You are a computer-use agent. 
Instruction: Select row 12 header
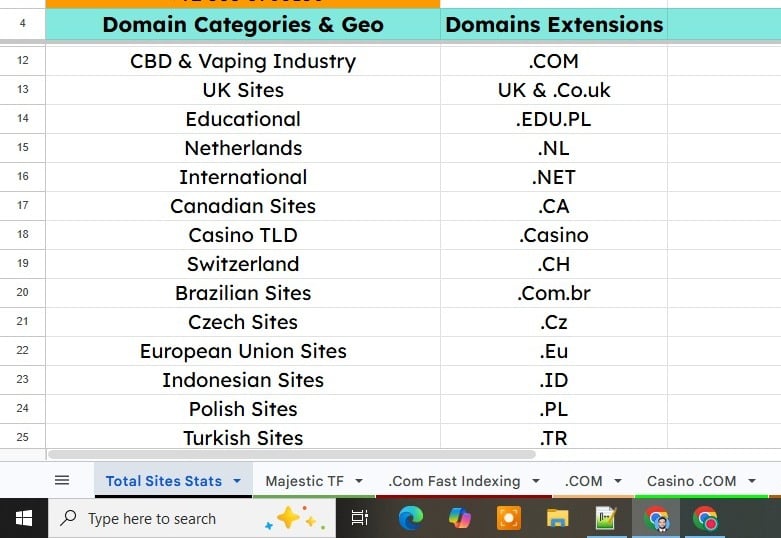(x=22, y=61)
